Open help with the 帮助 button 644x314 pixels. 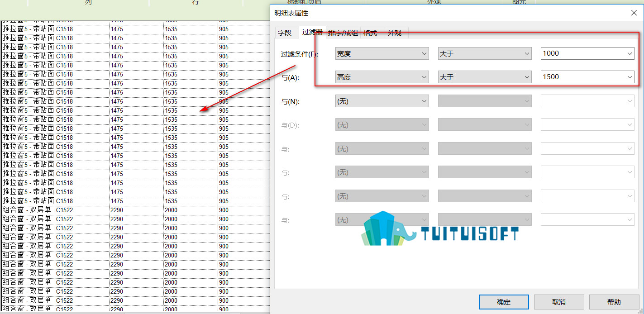coord(614,302)
